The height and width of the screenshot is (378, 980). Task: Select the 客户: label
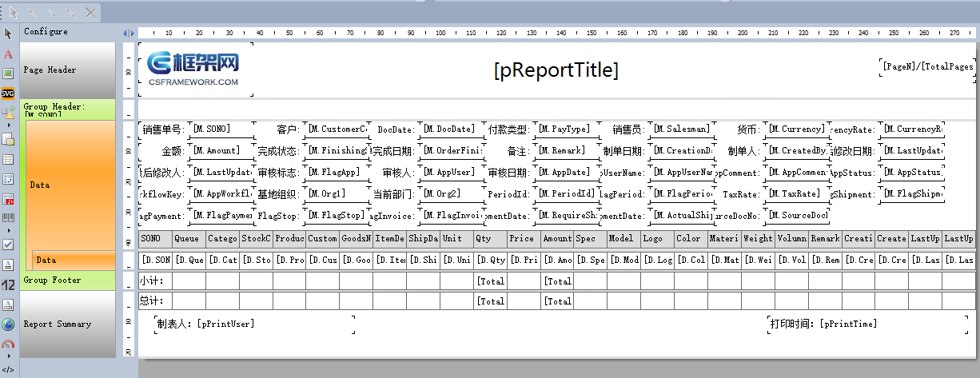click(x=288, y=129)
